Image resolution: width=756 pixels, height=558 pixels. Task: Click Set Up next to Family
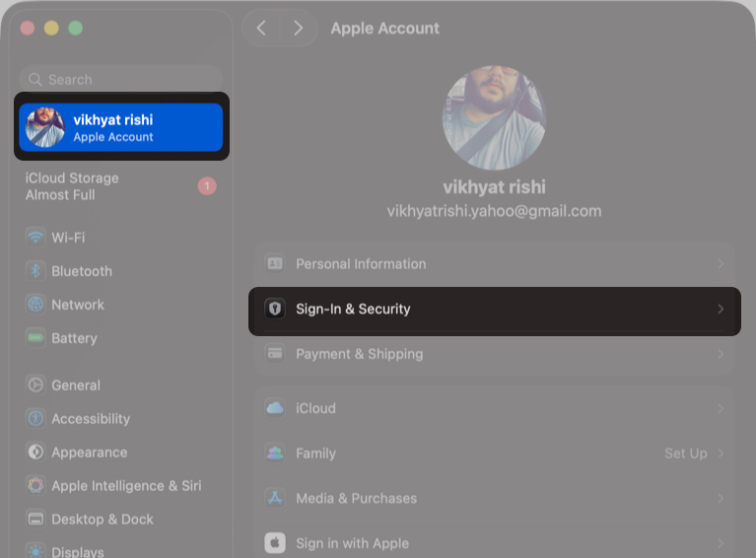pyautogui.click(x=686, y=453)
